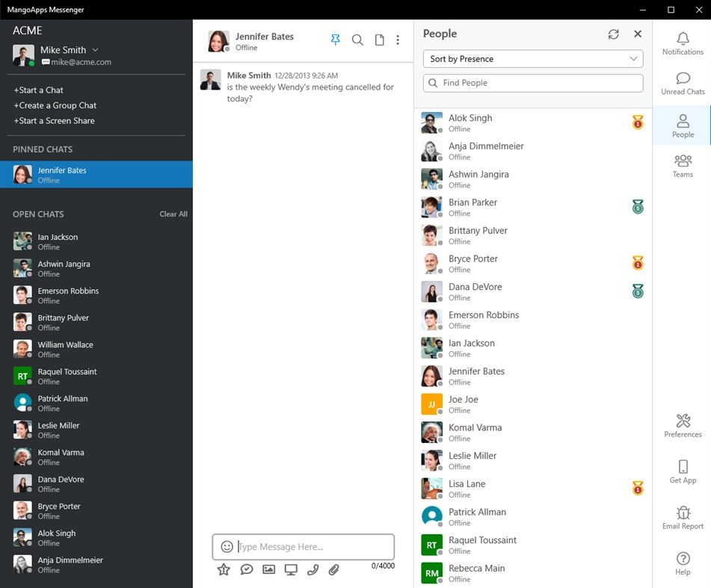711x588 pixels.
Task: Start a voice call from the message toolbar
Action: point(313,569)
